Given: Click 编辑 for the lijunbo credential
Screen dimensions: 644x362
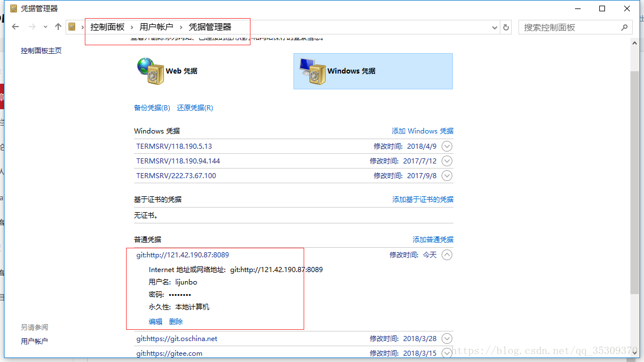Looking at the screenshot, I should coord(155,322).
